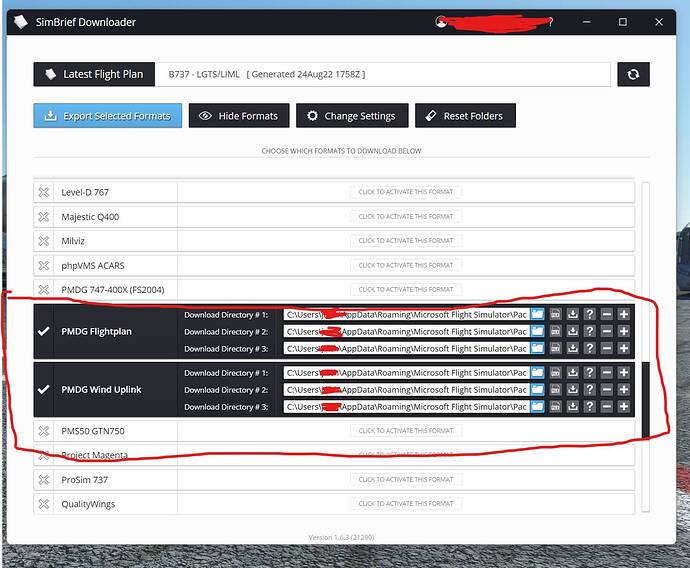Browse folder for PMDG Wind Uplink Directory #2

[537, 390]
